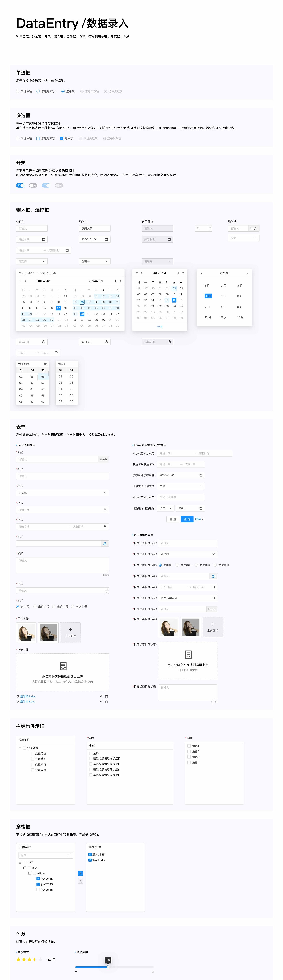
Task: Open 请选择 dropdown in 尺寸可缩放表单
Action: coord(188,554)
